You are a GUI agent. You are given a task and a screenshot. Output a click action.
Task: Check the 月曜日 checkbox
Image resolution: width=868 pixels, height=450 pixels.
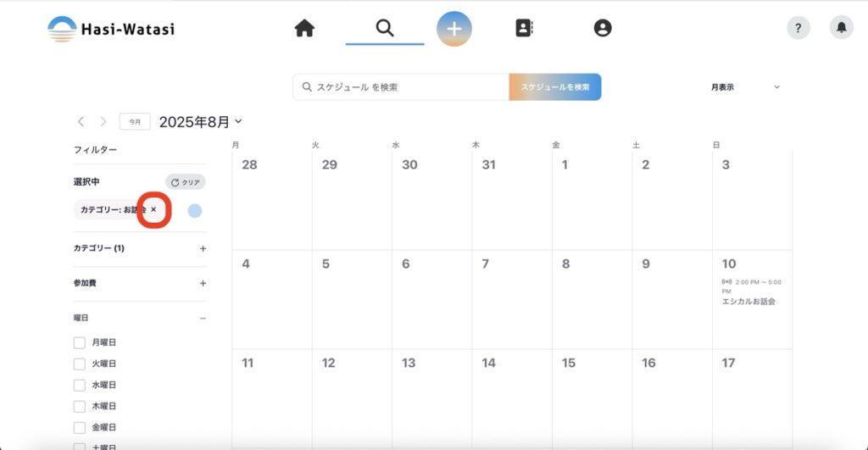80,342
